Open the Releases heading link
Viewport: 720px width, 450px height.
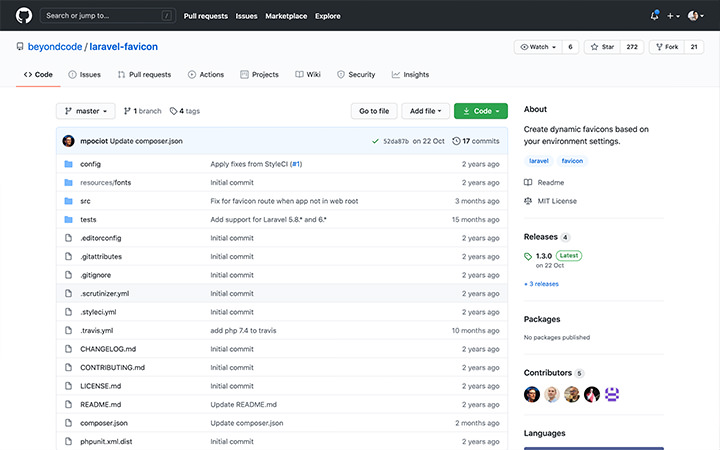tap(546, 237)
